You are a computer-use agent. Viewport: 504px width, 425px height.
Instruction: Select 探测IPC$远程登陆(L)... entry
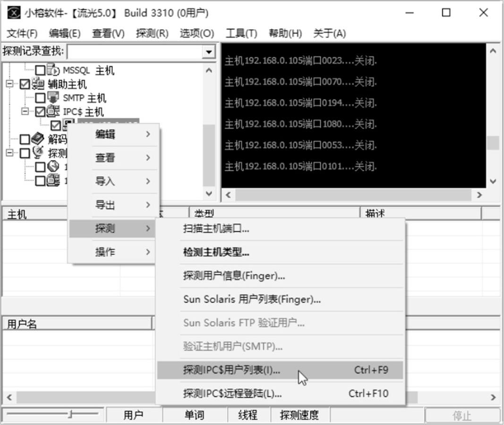pos(280,393)
